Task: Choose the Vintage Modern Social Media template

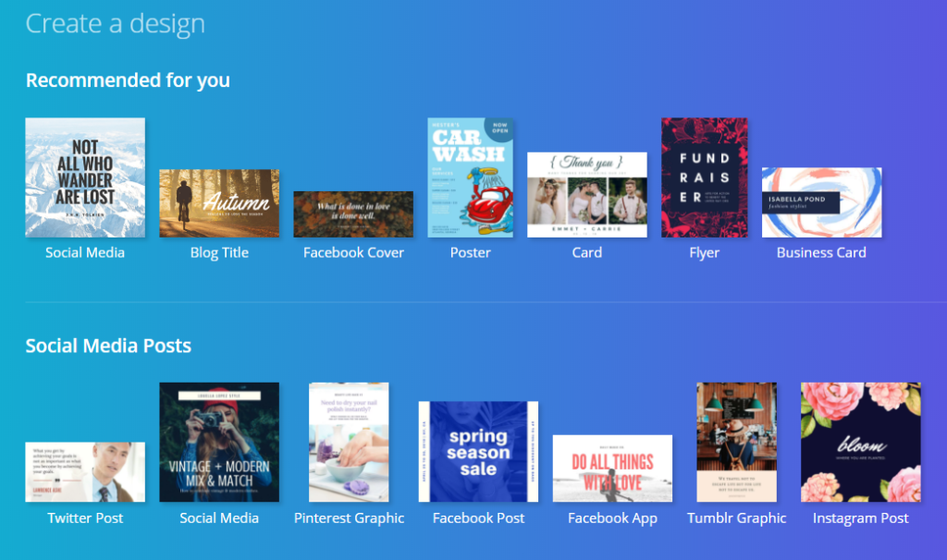Action: 218,441
